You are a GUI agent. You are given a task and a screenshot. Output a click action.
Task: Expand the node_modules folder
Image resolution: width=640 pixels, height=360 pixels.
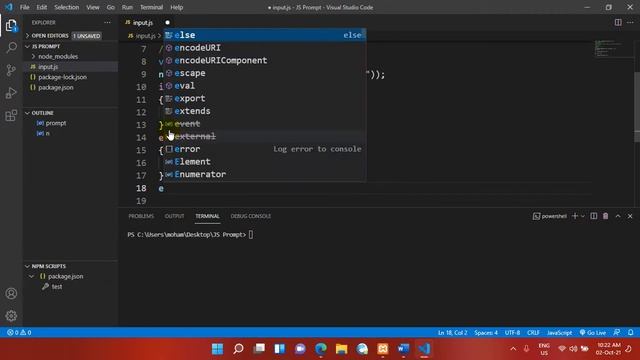pyautogui.click(x=58, y=56)
